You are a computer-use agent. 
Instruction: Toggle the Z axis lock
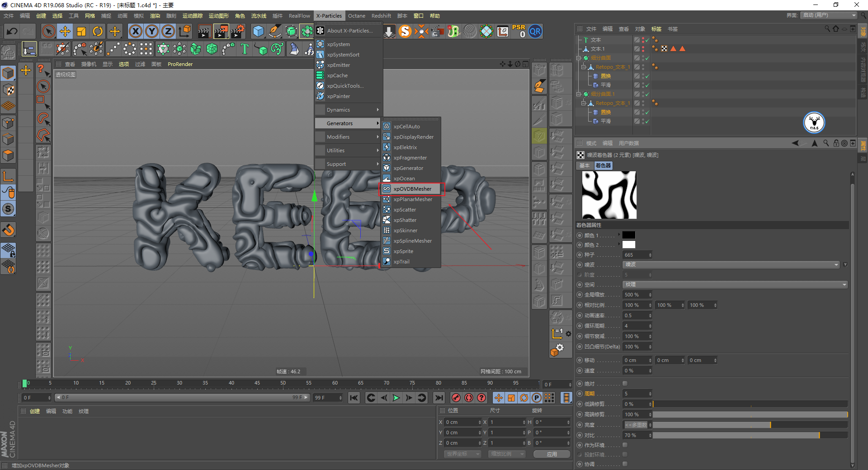pyautogui.click(x=168, y=31)
